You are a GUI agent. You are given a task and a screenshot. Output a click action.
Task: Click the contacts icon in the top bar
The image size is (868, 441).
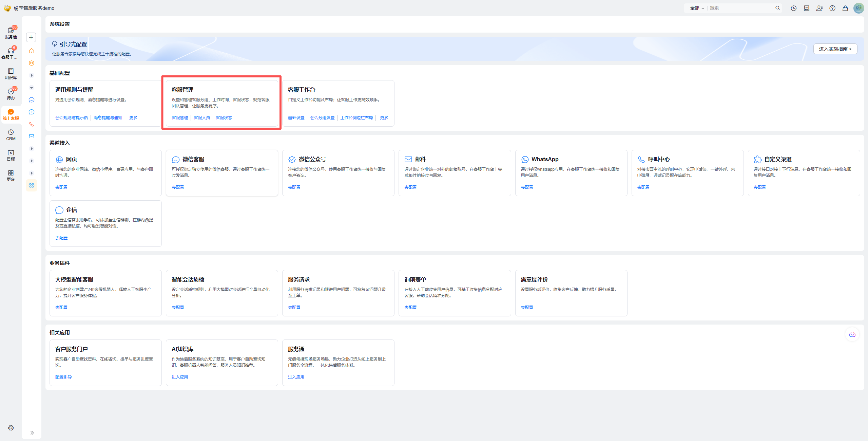point(819,8)
